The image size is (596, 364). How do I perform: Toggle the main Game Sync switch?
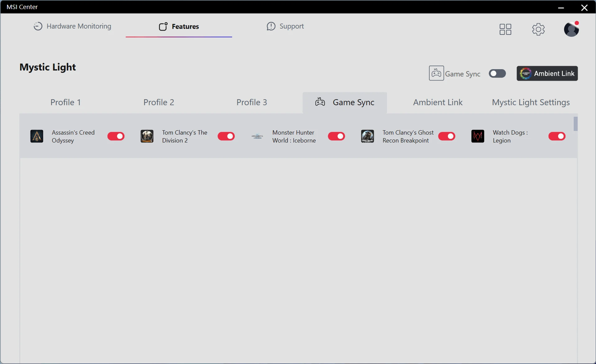click(x=497, y=74)
